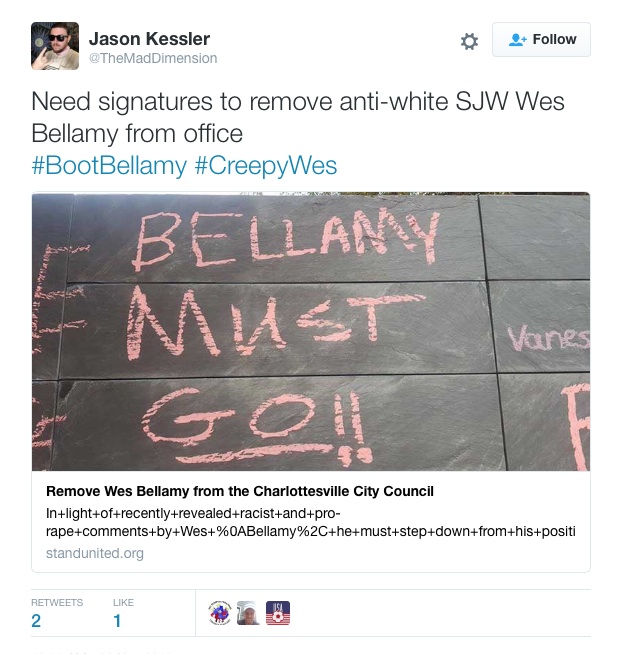Open the colorful round logo avatar
This screenshot has width=623, height=654.
[x=220, y=613]
